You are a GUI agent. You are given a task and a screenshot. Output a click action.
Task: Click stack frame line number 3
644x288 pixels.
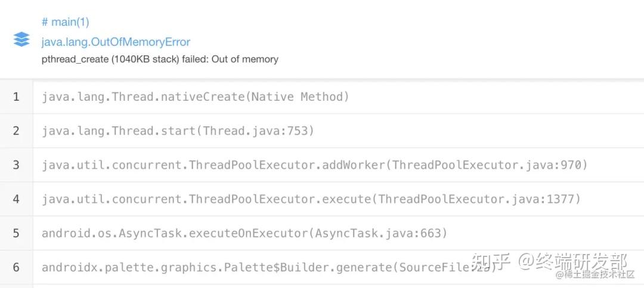(x=16, y=165)
